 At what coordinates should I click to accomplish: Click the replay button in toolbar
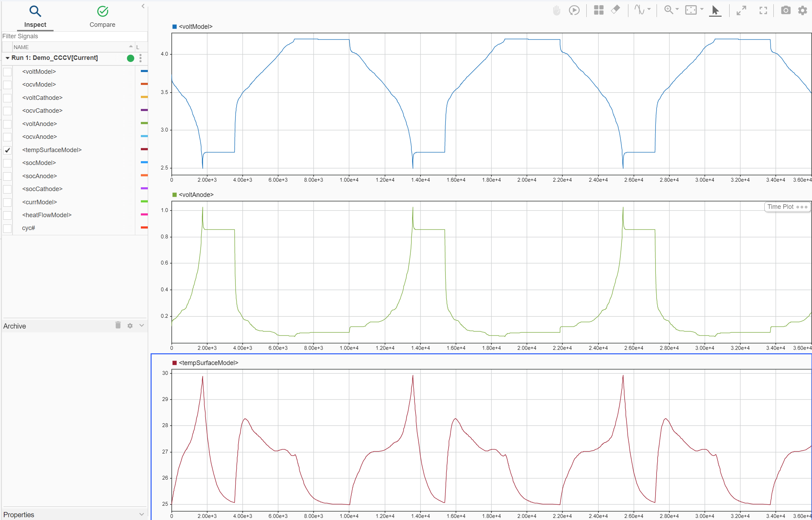click(x=574, y=10)
